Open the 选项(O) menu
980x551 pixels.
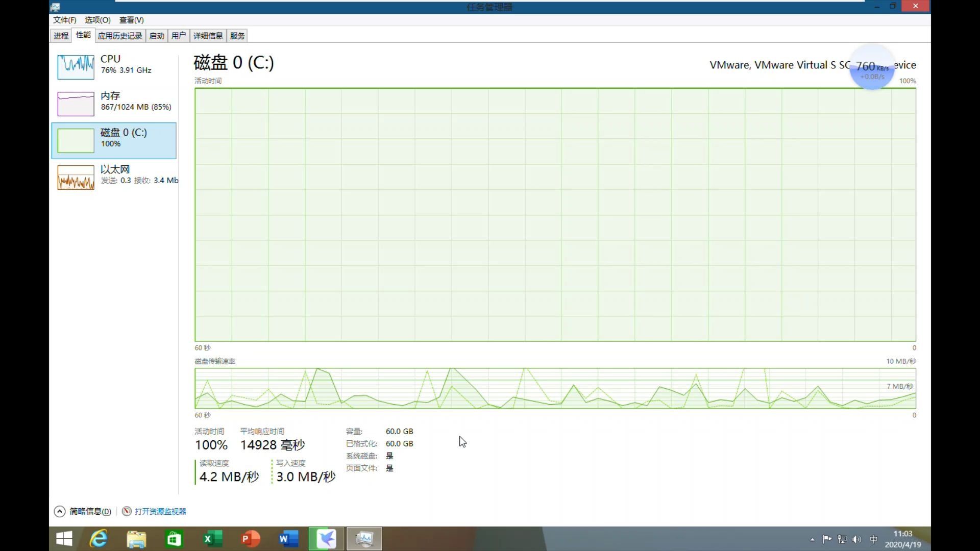pos(97,20)
